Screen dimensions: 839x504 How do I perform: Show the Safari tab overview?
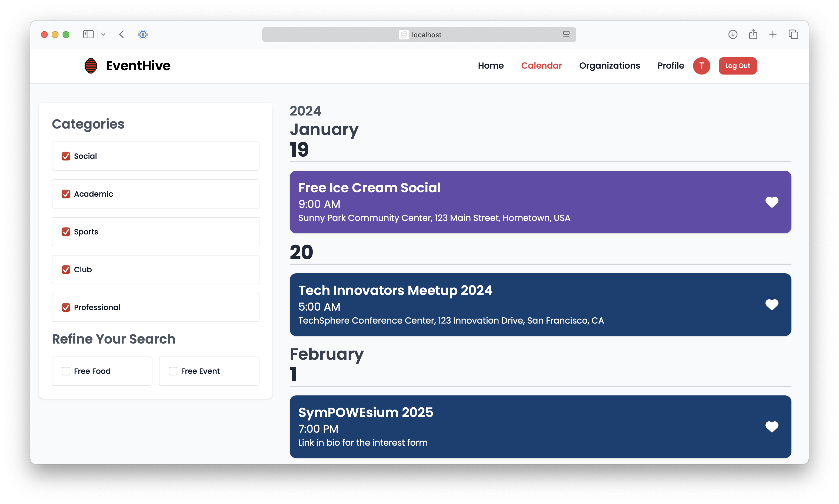tap(793, 34)
